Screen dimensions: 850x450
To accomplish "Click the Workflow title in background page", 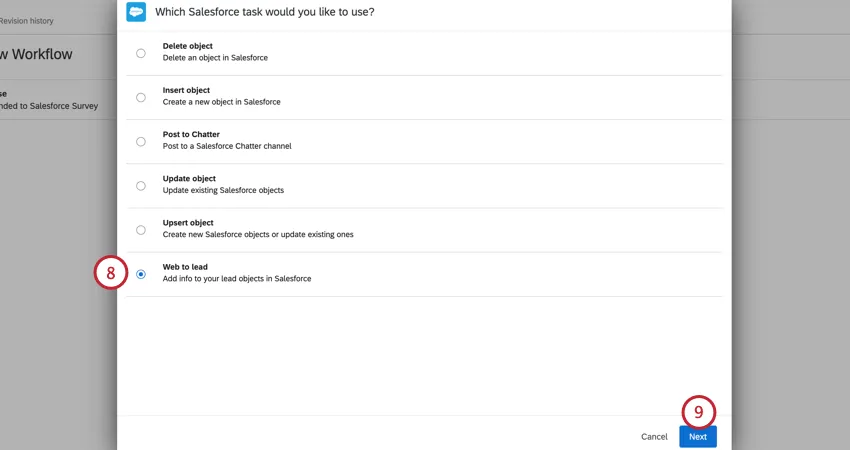I will (x=37, y=54).
